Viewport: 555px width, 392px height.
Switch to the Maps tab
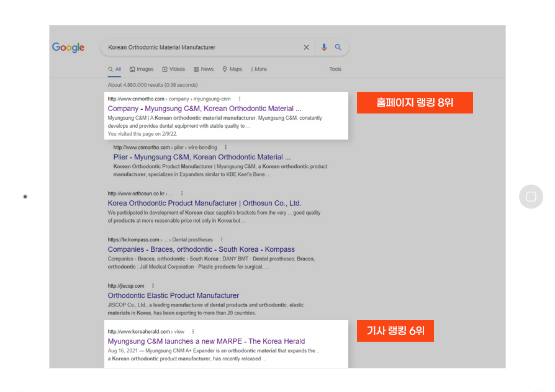[232, 69]
